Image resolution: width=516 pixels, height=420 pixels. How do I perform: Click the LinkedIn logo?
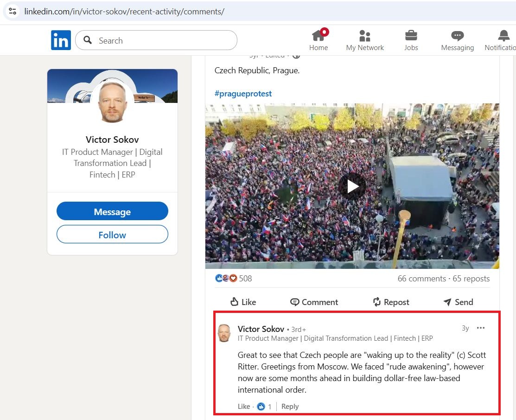click(61, 40)
